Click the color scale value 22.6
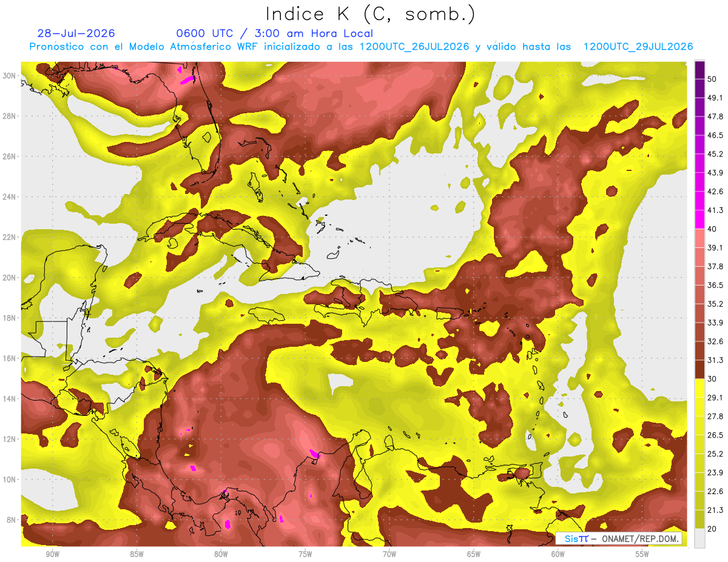This screenshot has width=728, height=562. 715,492
